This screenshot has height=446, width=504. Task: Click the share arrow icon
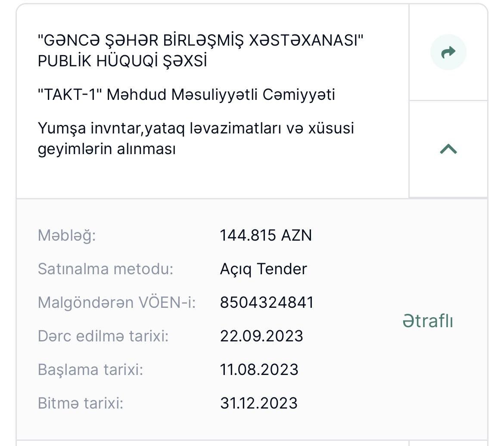pos(448,52)
